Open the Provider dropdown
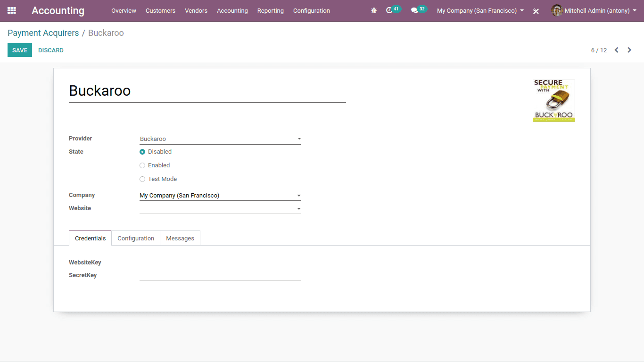 click(220, 139)
